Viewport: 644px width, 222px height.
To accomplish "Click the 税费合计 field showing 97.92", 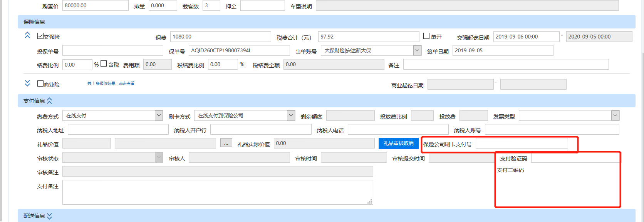I will (369, 37).
